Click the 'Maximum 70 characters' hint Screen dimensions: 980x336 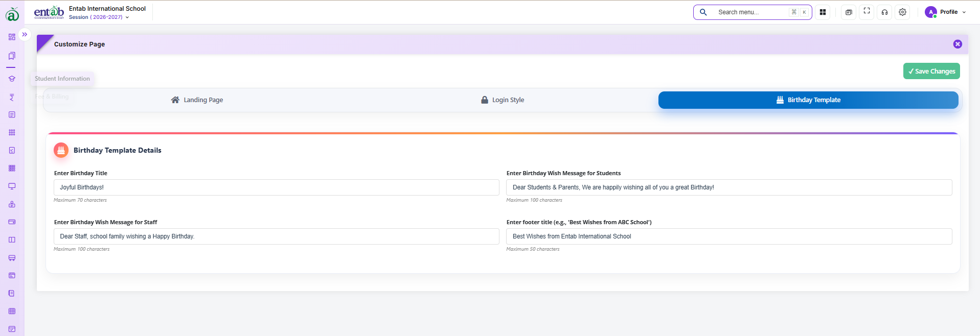coord(80,200)
